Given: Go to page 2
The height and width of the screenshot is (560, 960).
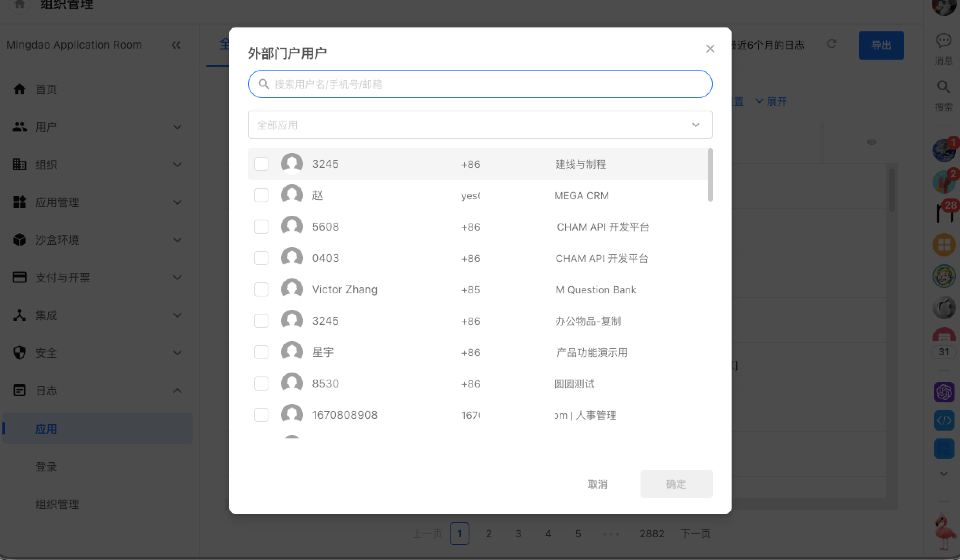Looking at the screenshot, I should (x=489, y=534).
